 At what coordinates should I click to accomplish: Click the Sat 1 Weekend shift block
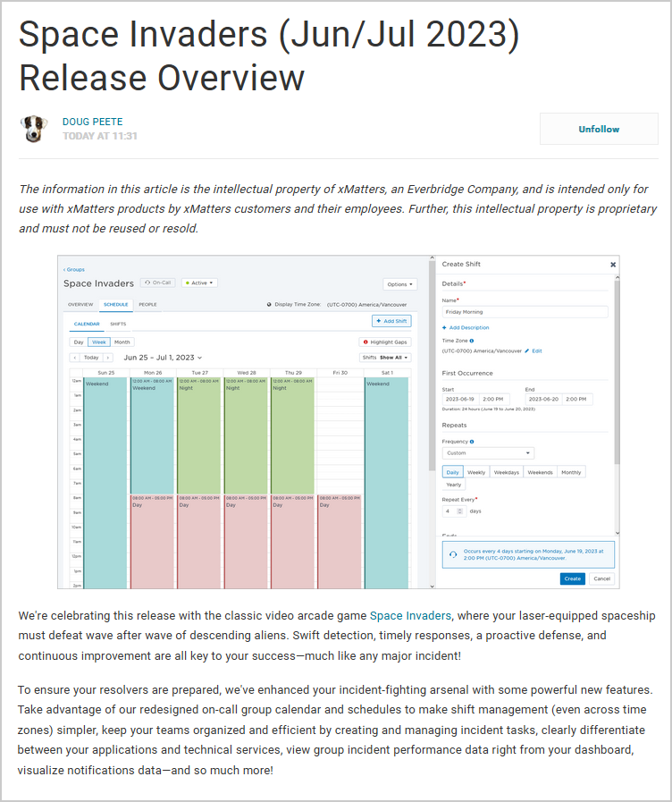point(386,483)
